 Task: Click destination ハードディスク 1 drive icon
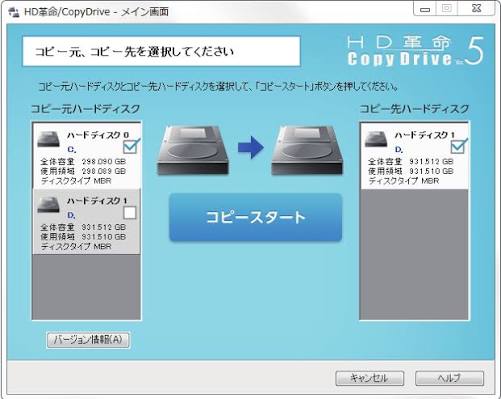(x=376, y=139)
